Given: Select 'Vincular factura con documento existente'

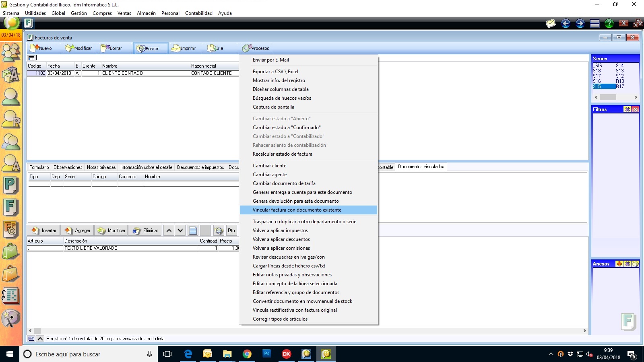Looking at the screenshot, I should coord(308,210).
